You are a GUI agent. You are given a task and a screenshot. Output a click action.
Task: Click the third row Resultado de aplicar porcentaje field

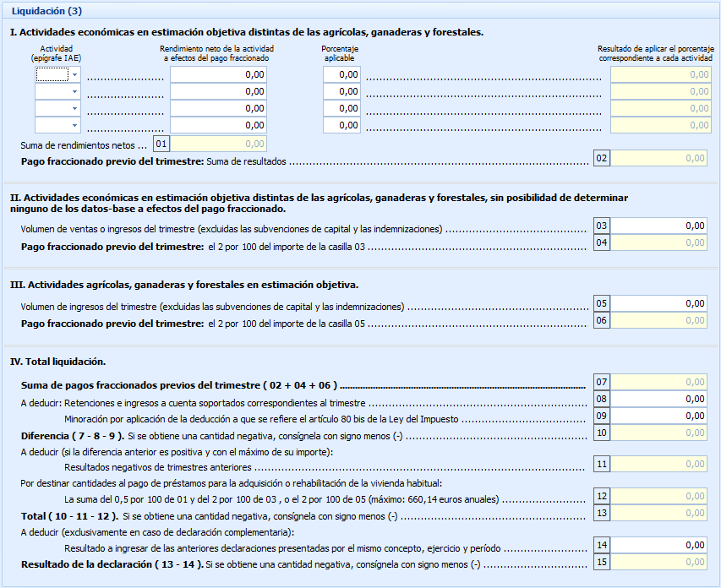click(661, 108)
